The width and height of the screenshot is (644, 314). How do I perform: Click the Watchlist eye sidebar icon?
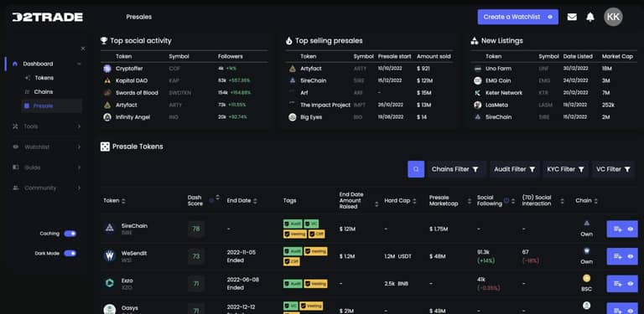(x=16, y=147)
